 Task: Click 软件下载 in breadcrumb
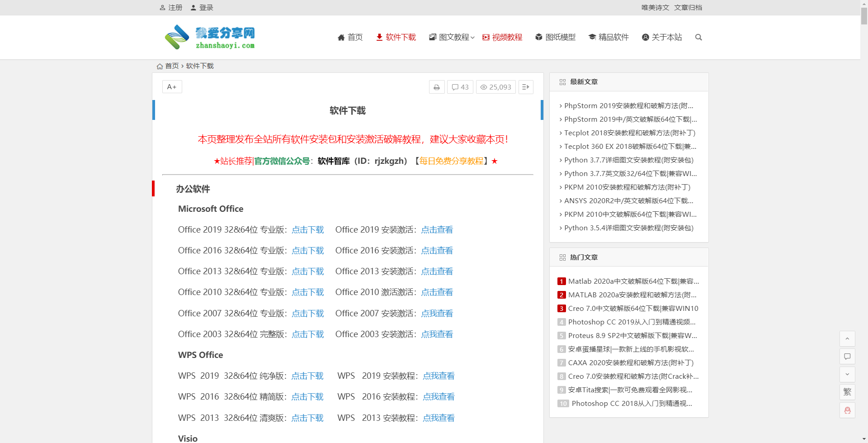pyautogui.click(x=200, y=66)
